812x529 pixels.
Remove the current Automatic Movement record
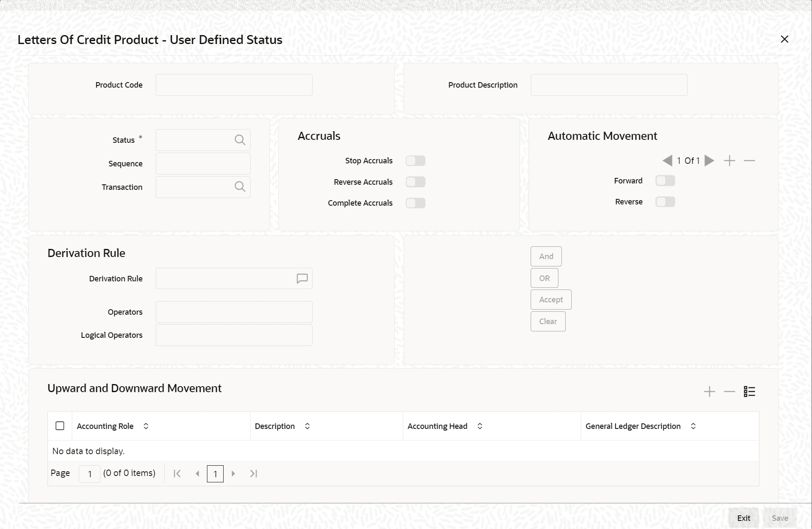pos(750,160)
